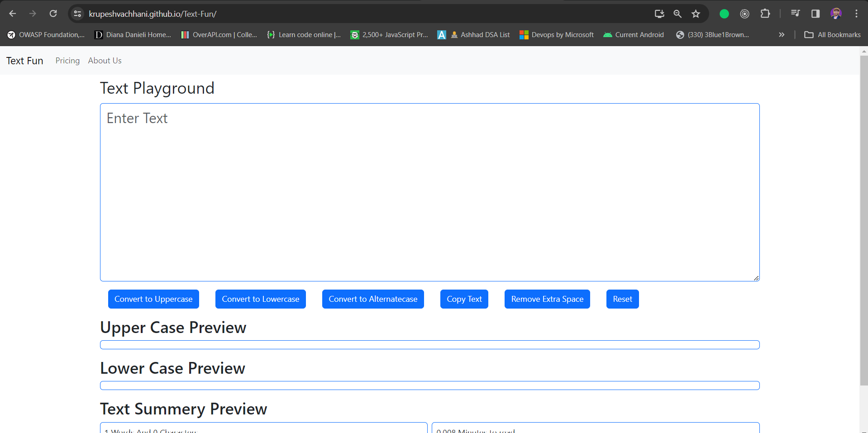Viewport: 868px width, 433px height.
Task: Open the Pricing nav link
Action: coord(67,61)
